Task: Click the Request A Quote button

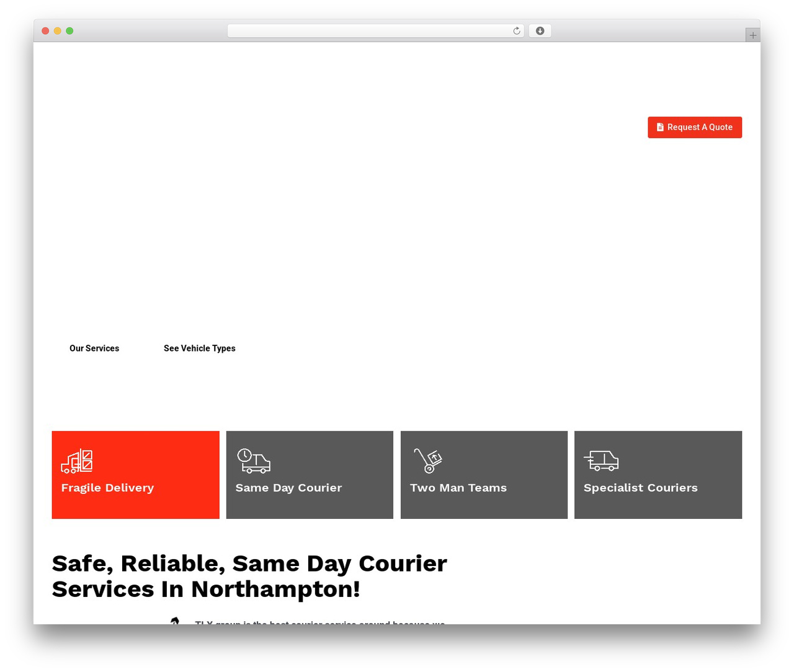Action: (x=695, y=127)
